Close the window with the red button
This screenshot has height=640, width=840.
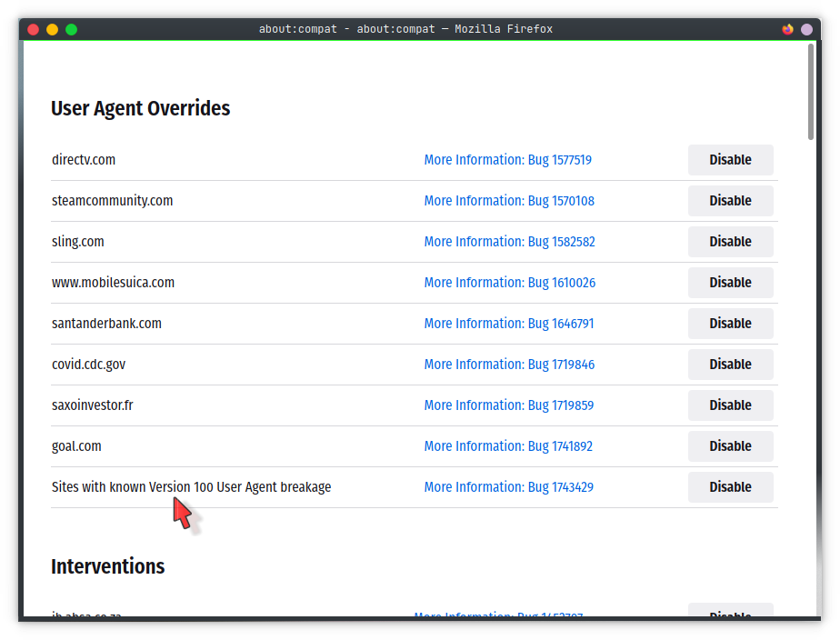point(34,29)
